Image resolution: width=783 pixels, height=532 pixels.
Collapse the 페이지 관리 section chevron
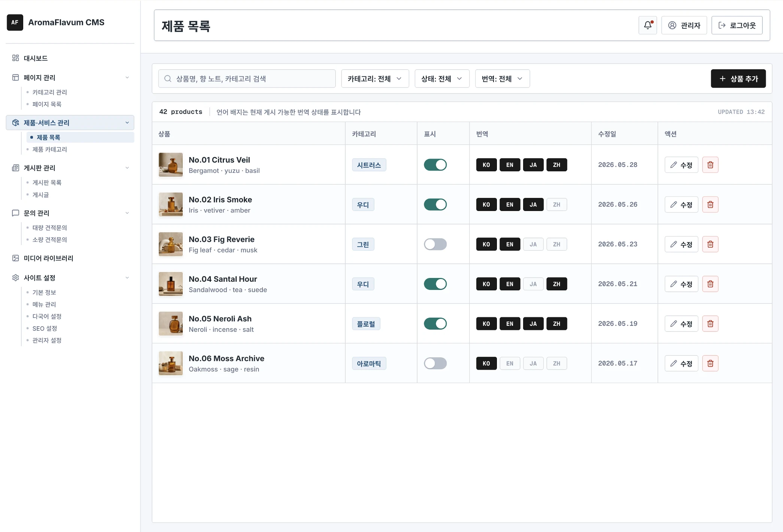[127, 77]
